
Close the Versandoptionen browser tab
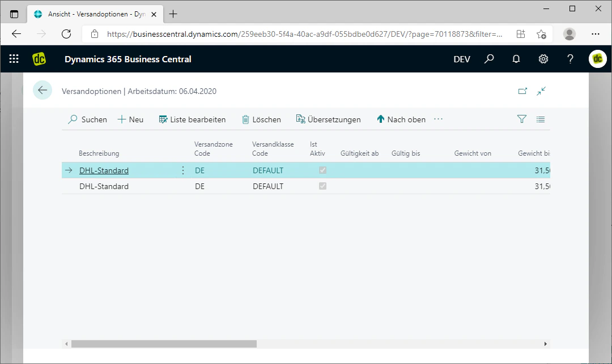pyautogui.click(x=154, y=14)
